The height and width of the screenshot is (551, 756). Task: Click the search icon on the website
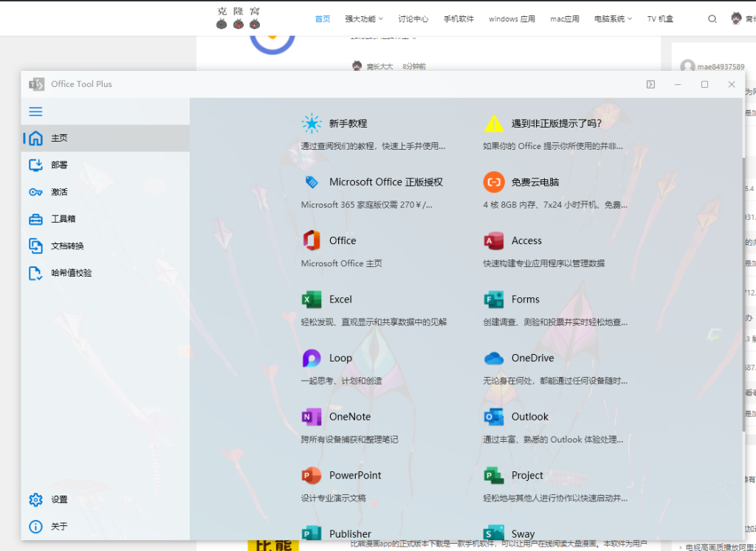coord(712,18)
